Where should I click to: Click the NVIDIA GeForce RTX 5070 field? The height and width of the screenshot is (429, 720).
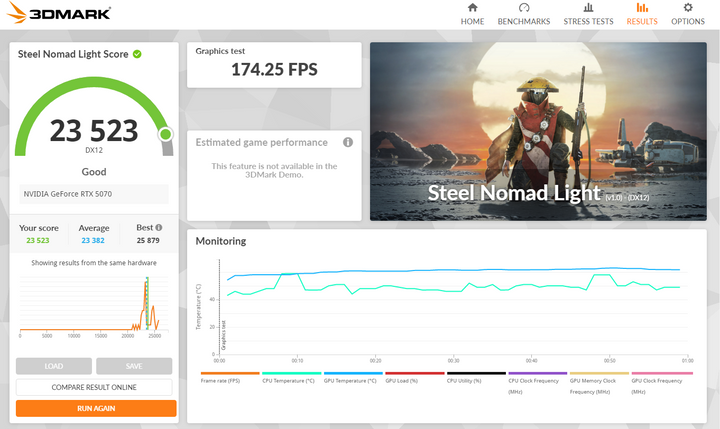(94, 194)
